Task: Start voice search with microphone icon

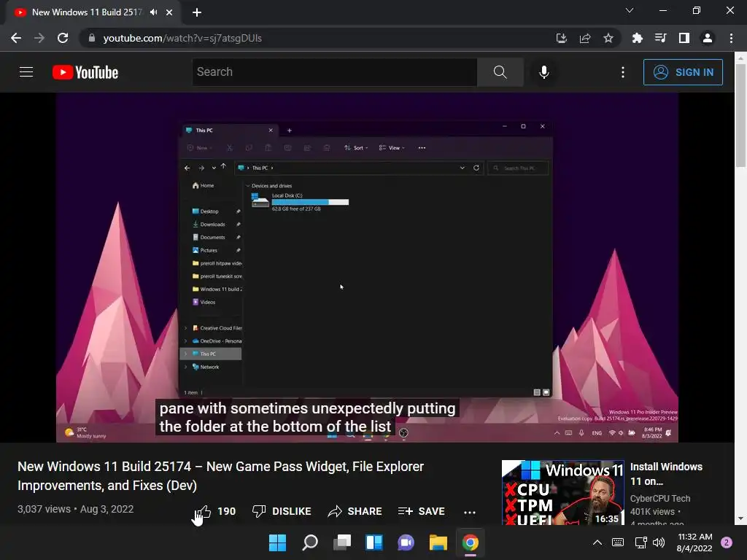Action: pyautogui.click(x=543, y=72)
